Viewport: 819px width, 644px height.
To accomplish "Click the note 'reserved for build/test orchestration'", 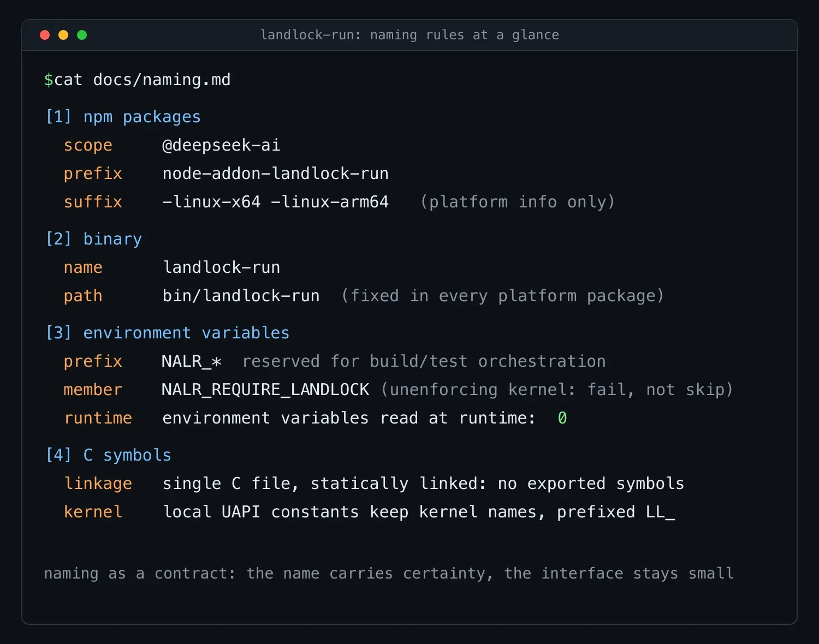I will pos(424,361).
